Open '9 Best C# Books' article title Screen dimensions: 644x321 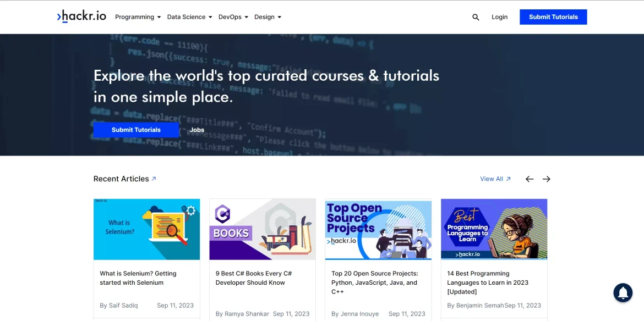254,278
